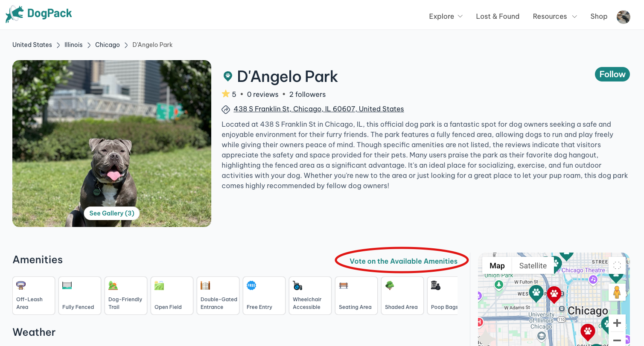644x346 pixels.
Task: Expand the Resources menu
Action: click(x=554, y=16)
